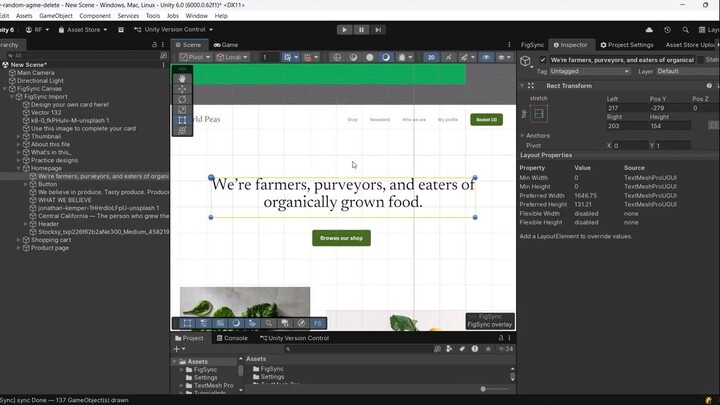Toggle hidden packages count (24) in Project
This screenshot has height=405, width=720.
(x=506, y=349)
